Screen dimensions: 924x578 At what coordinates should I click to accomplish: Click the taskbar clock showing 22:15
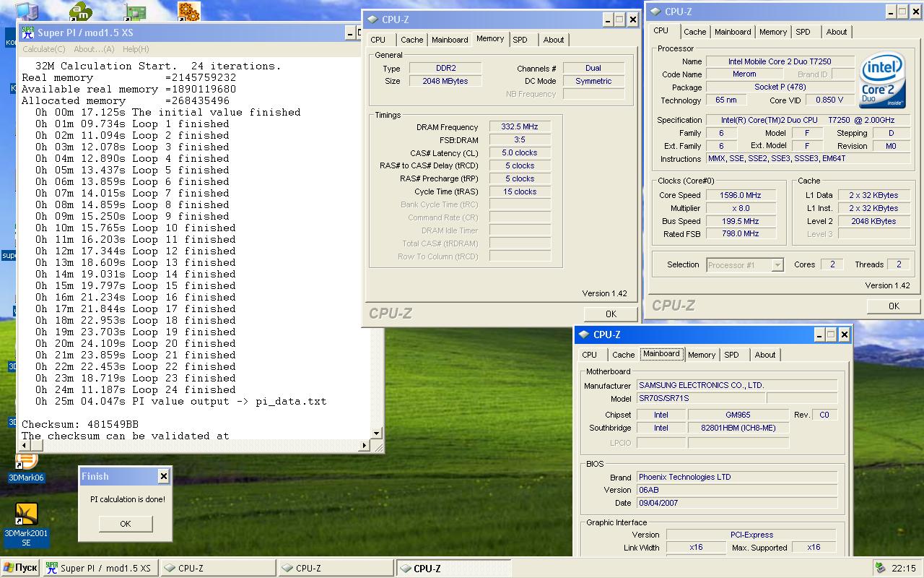click(x=904, y=568)
